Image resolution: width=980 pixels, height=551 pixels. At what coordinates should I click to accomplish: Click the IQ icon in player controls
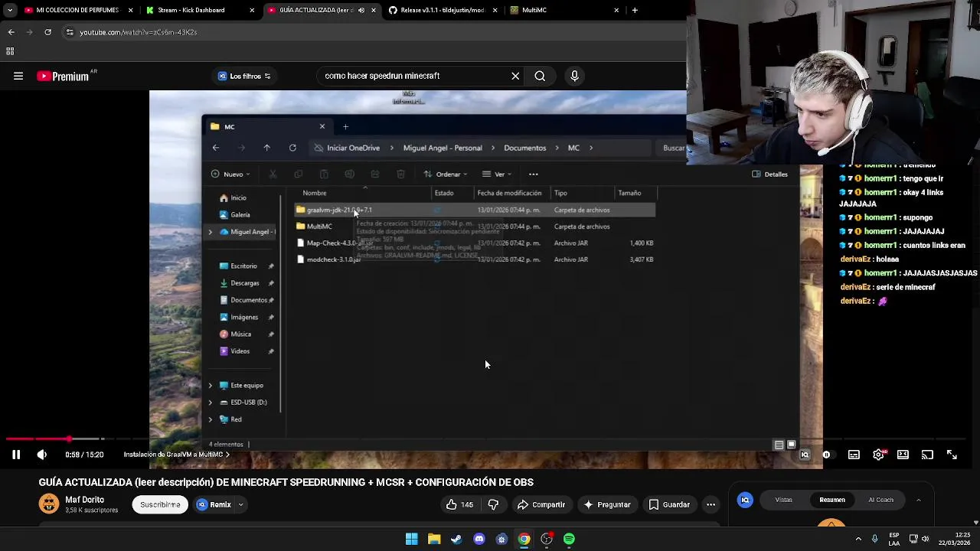tap(805, 455)
